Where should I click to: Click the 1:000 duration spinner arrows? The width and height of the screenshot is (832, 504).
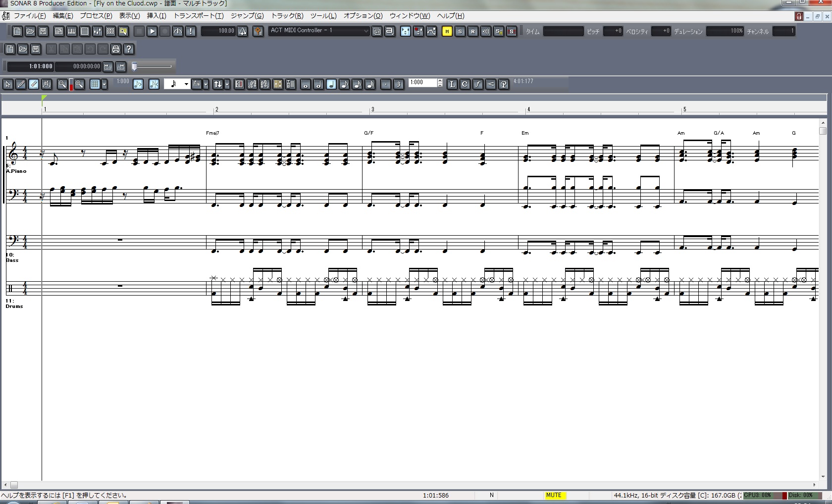click(440, 83)
